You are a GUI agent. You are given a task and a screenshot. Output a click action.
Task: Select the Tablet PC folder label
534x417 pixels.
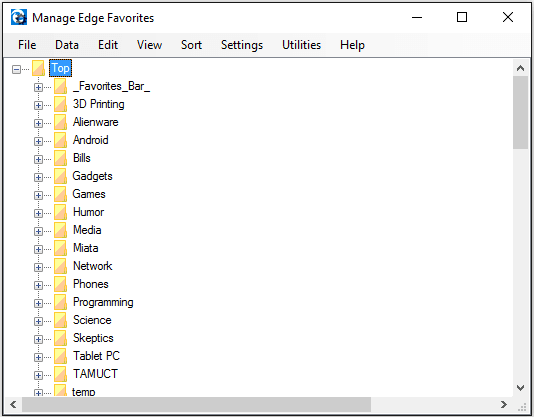tap(96, 356)
